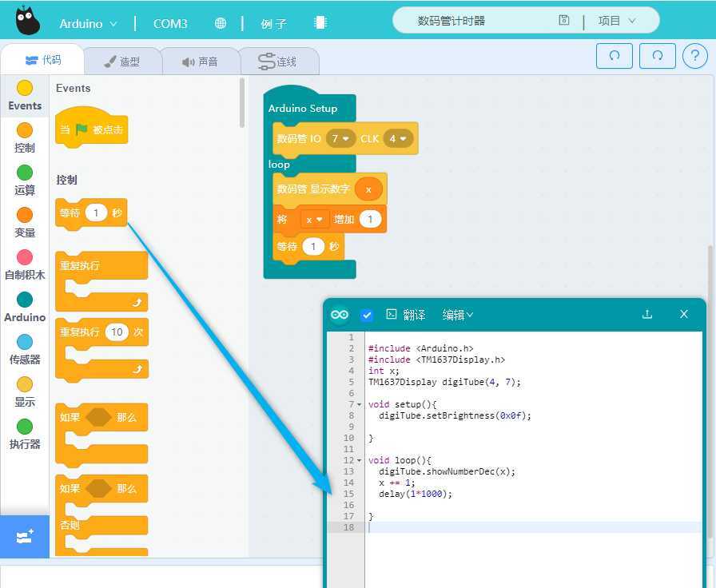Click the undo arrow button

(x=615, y=56)
